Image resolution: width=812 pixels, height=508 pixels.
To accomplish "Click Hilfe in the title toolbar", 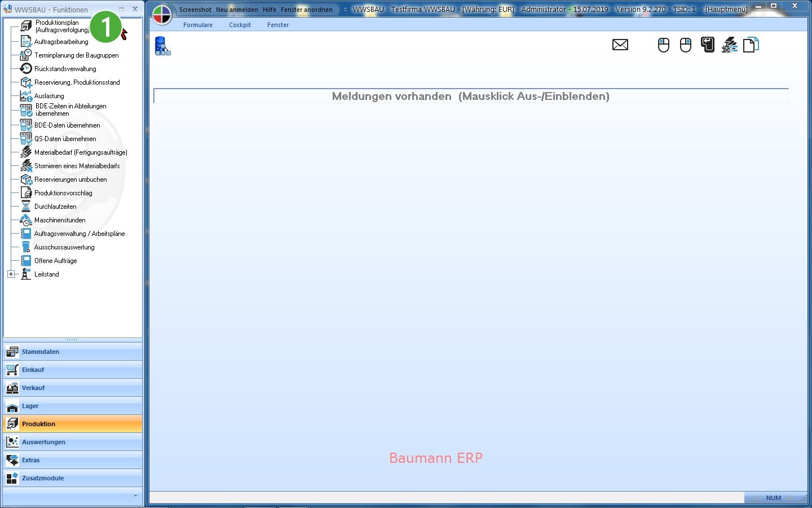I will (x=270, y=10).
